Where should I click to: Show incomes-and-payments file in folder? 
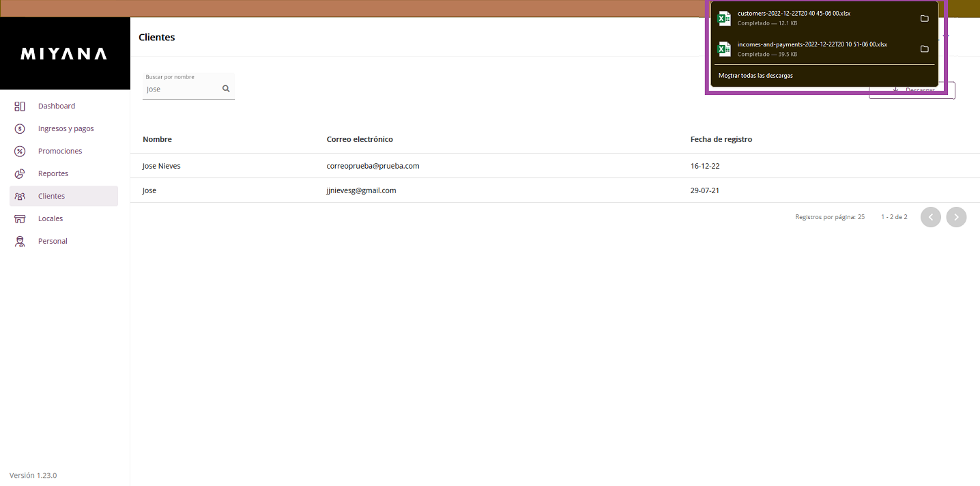(925, 49)
